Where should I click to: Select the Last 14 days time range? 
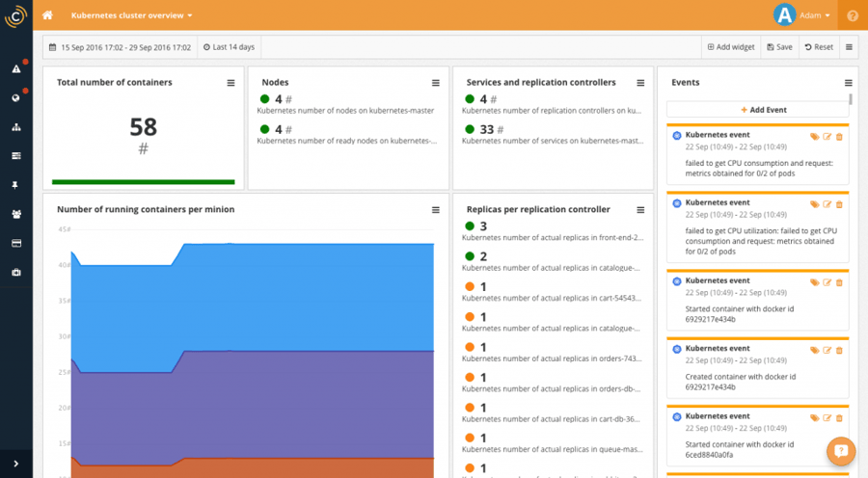229,47
